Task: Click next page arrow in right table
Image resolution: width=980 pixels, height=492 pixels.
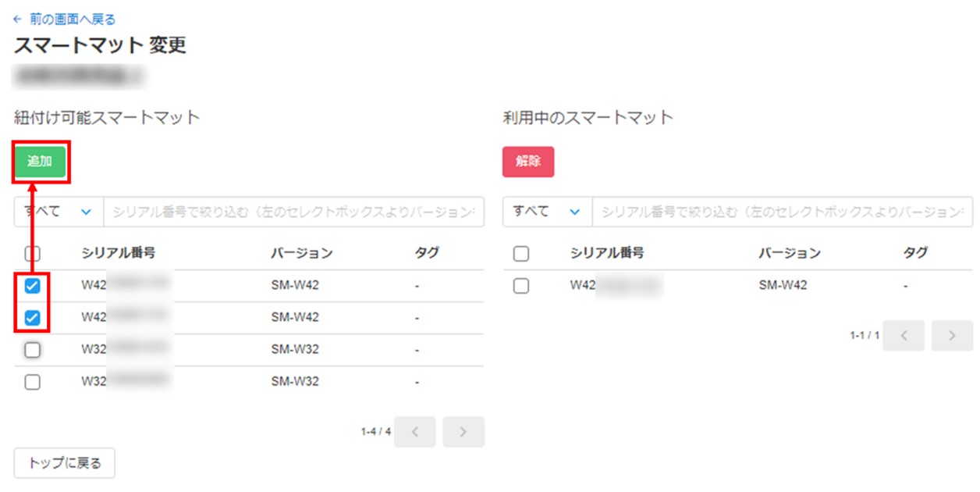Action: pyautogui.click(x=952, y=335)
